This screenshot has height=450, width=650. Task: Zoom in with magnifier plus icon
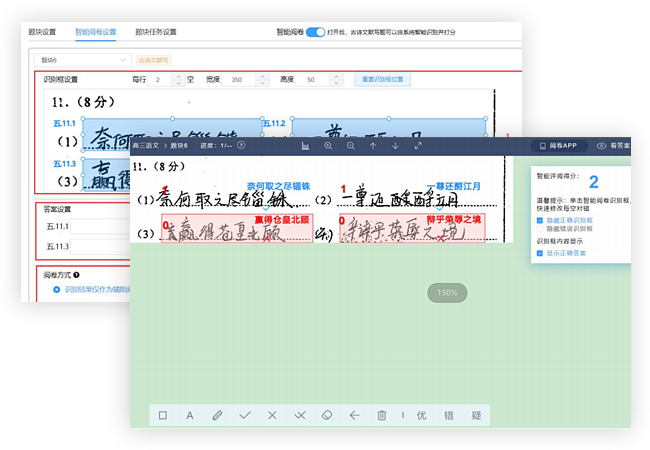(x=327, y=146)
